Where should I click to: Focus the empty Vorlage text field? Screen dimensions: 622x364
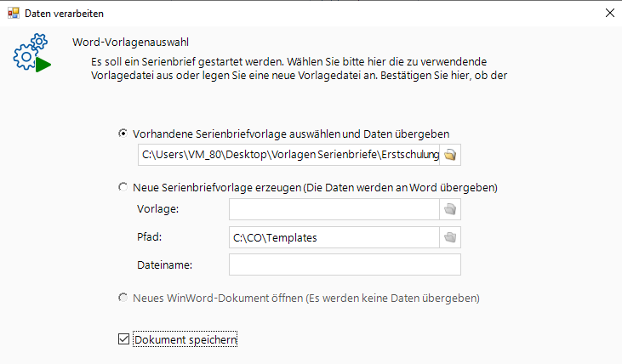334,210
